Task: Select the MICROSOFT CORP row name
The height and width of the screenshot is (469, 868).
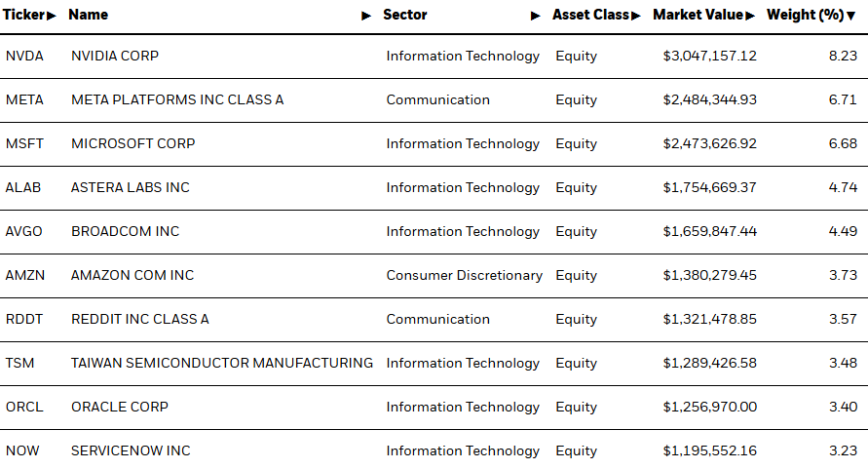Action: (x=132, y=143)
